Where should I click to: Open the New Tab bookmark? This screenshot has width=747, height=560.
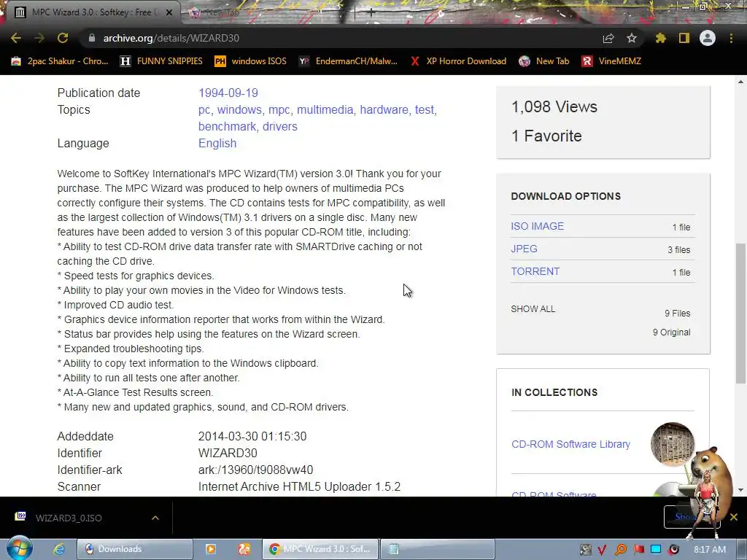[544, 61]
